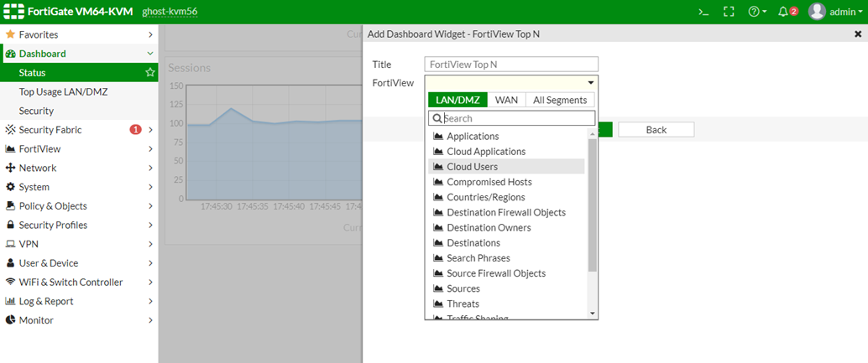Select Cloud Users from the list
The height and width of the screenshot is (363, 868).
tap(472, 167)
